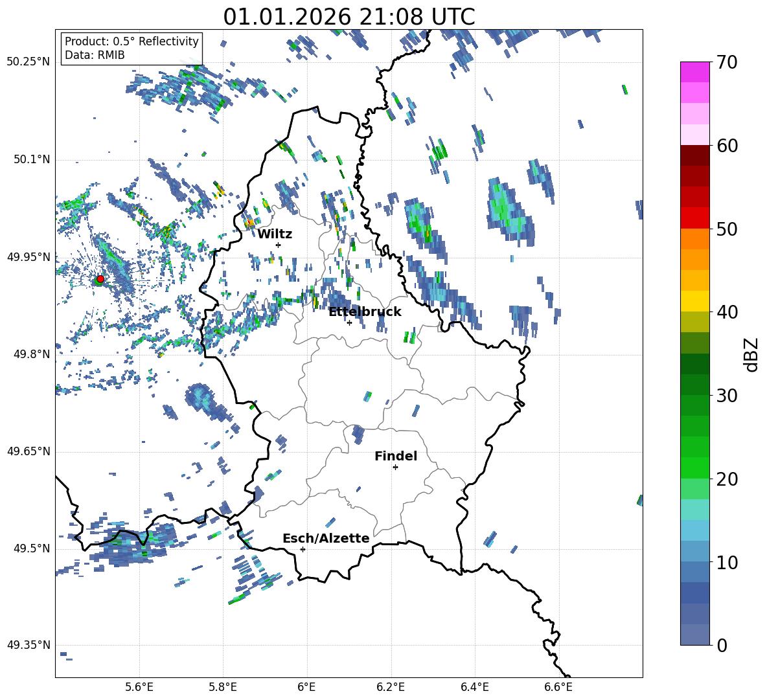This screenshot has width=767, height=700.
Task: Click the red 50 dBZ color band
Action: pyautogui.click(x=694, y=218)
